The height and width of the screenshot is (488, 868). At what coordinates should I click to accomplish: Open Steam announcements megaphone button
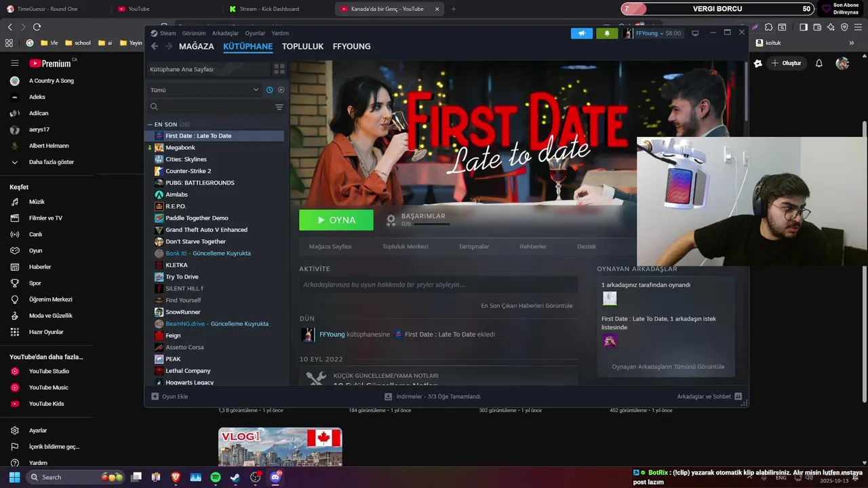[x=581, y=33]
